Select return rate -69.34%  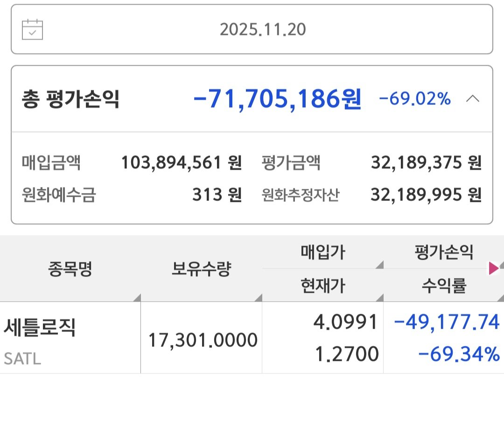point(459,354)
